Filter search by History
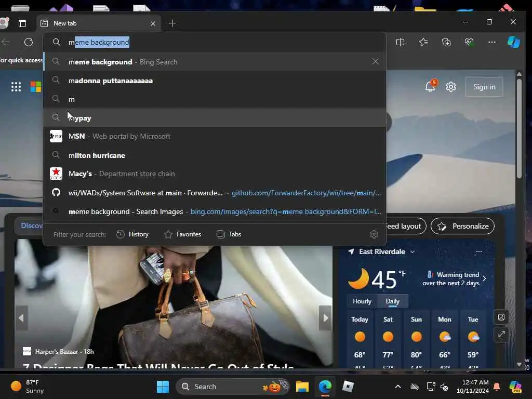The height and width of the screenshot is (399, 532). (x=132, y=234)
